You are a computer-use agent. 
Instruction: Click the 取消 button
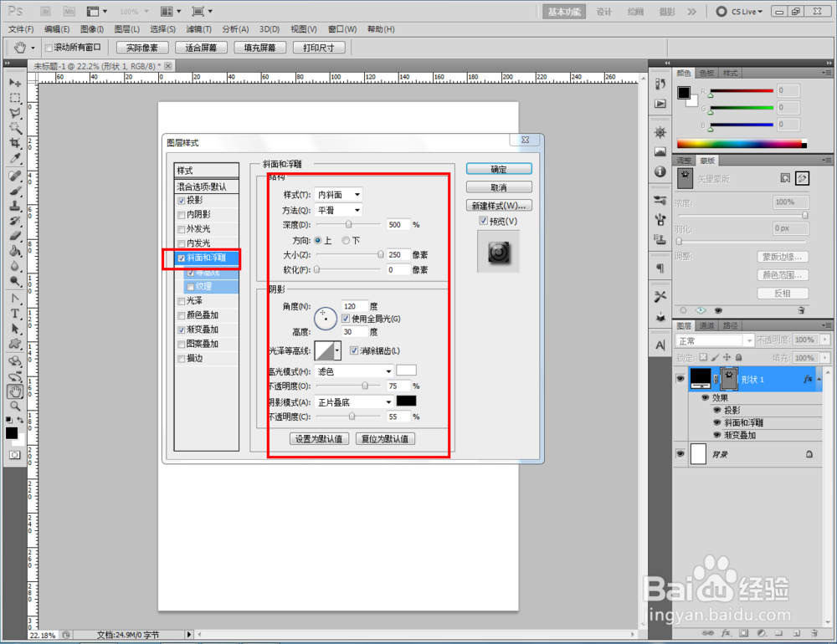pyautogui.click(x=499, y=187)
